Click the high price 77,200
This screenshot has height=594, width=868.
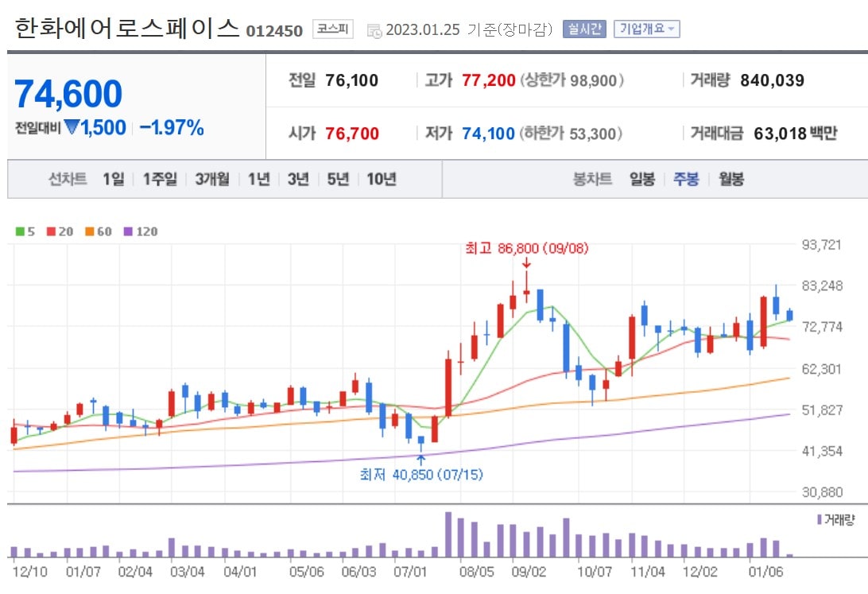point(489,81)
